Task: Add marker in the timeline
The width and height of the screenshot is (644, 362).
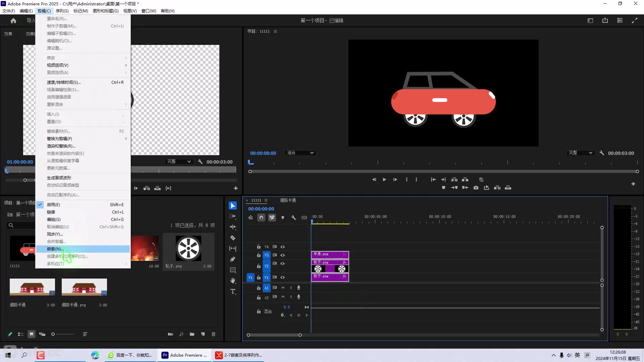Action: 283,218
